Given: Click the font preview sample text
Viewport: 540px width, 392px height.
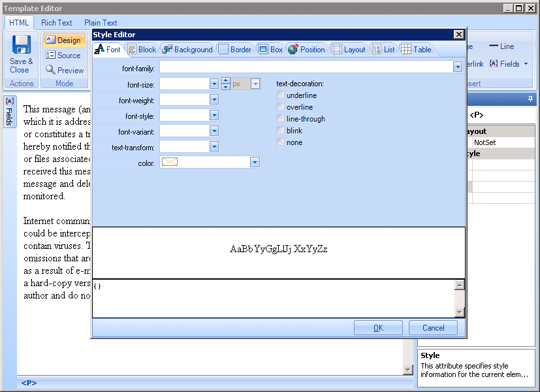Looking at the screenshot, I should coord(279,249).
